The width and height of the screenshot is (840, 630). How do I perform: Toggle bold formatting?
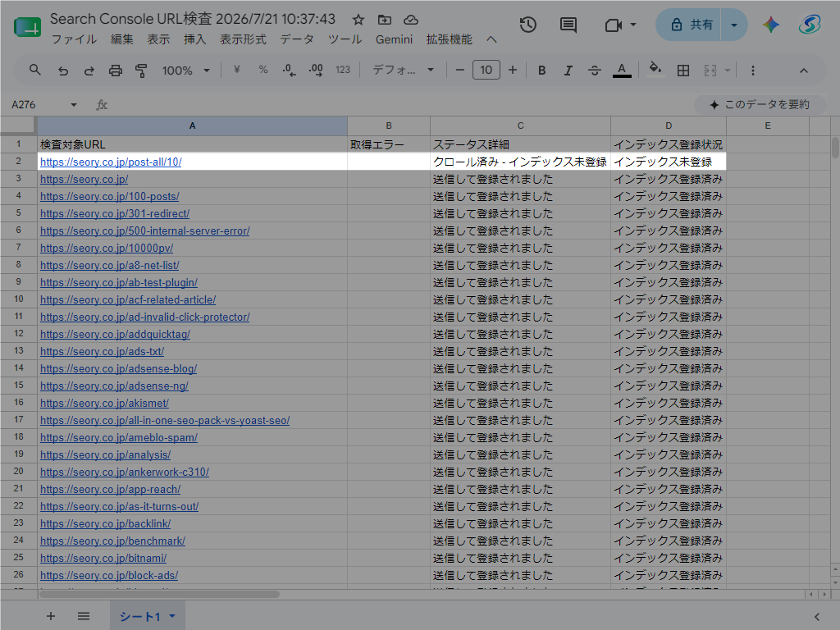[x=541, y=71]
